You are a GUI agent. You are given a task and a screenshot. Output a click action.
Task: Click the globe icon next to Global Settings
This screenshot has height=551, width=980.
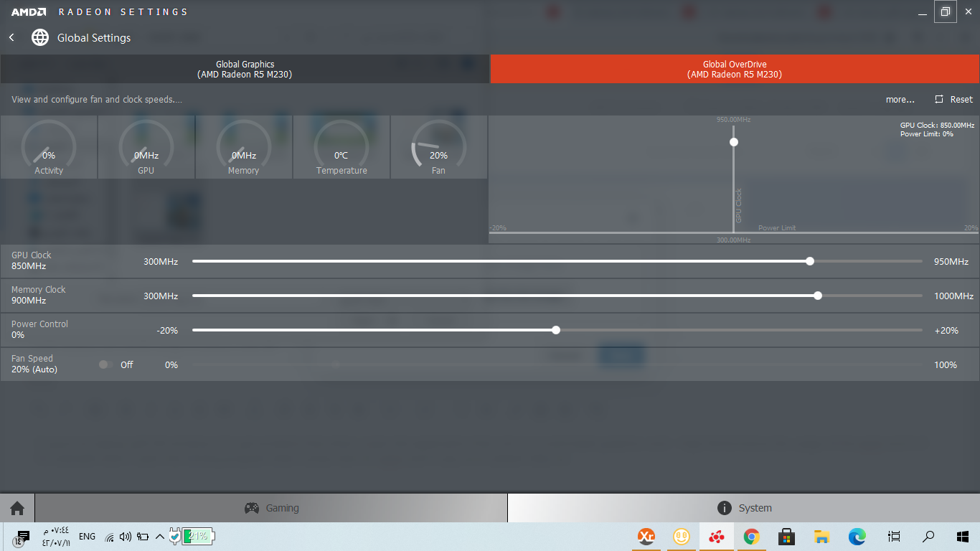[x=40, y=37]
